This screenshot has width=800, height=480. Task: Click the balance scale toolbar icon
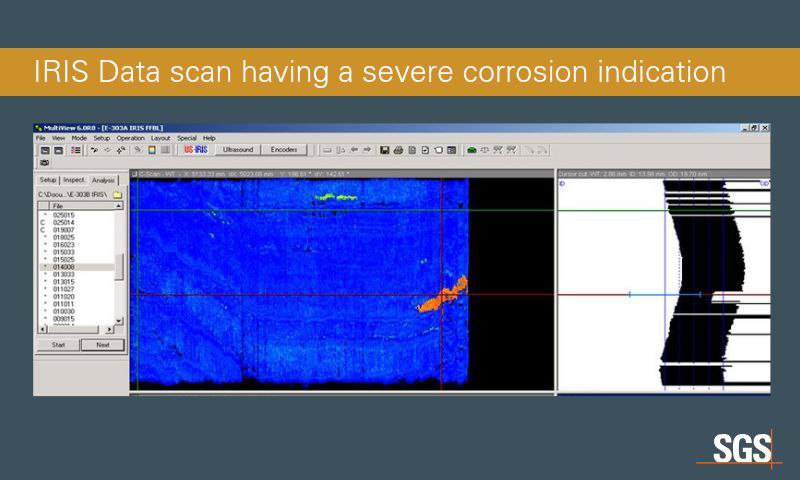pyautogui.click(x=485, y=150)
